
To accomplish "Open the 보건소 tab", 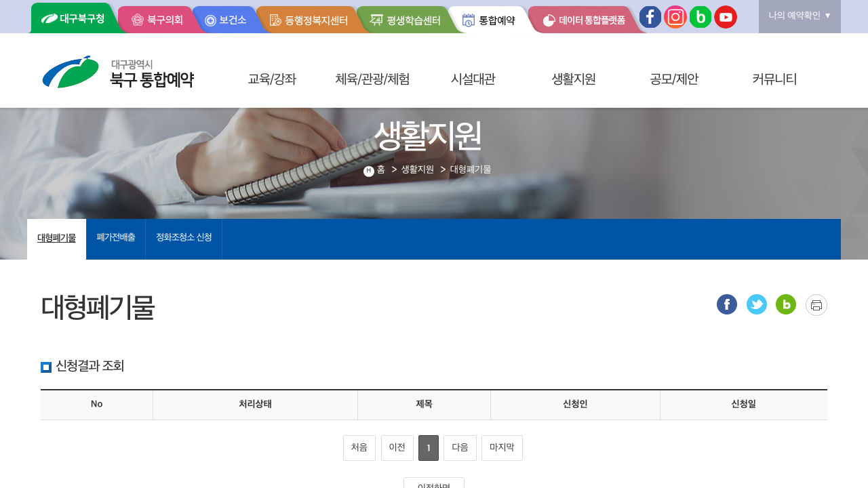I will tap(226, 20).
